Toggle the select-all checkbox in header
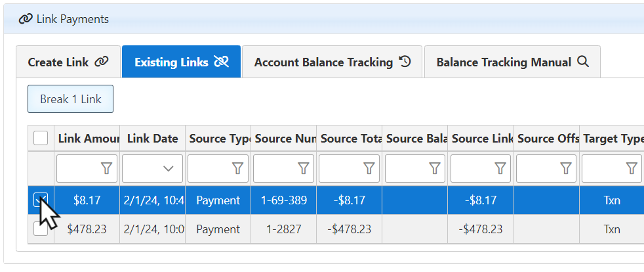Viewport: 644px width, 272px height. click(41, 138)
